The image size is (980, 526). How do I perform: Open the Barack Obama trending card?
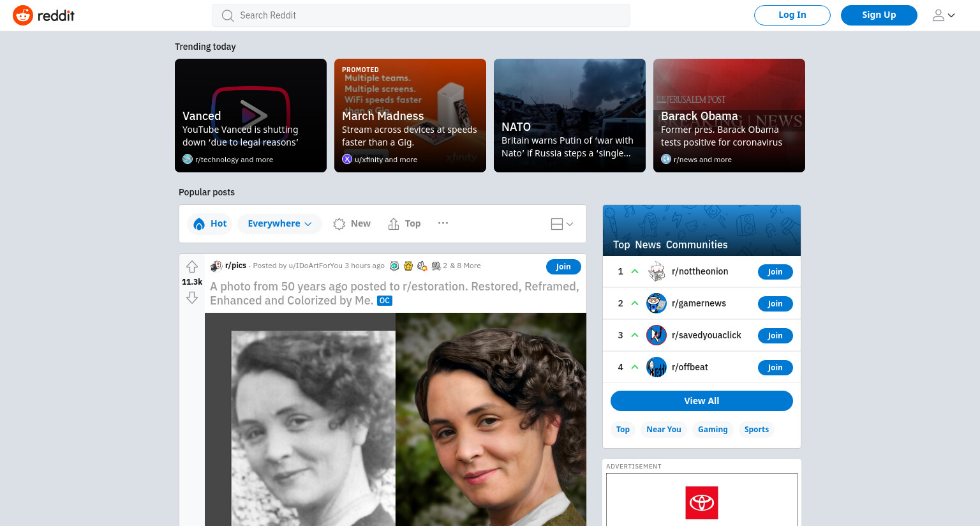click(729, 116)
